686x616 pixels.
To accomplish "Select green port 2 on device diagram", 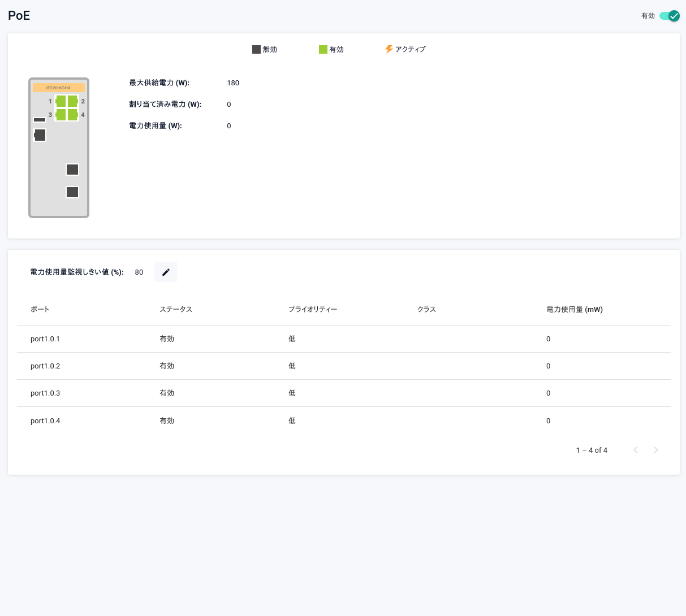I will 72,101.
